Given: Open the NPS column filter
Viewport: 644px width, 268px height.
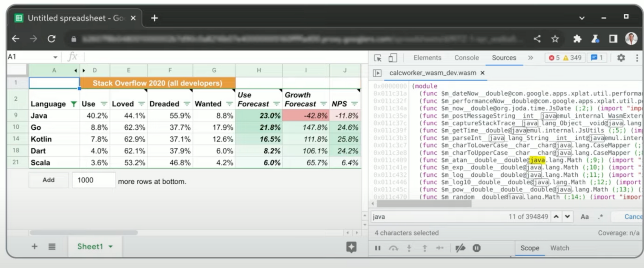Looking at the screenshot, I should point(355,104).
